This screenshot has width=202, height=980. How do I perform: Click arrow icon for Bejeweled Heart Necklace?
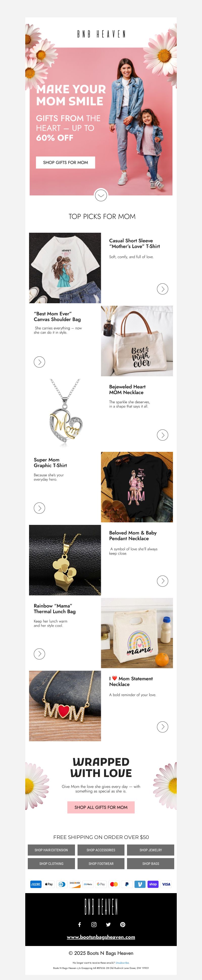(x=163, y=435)
